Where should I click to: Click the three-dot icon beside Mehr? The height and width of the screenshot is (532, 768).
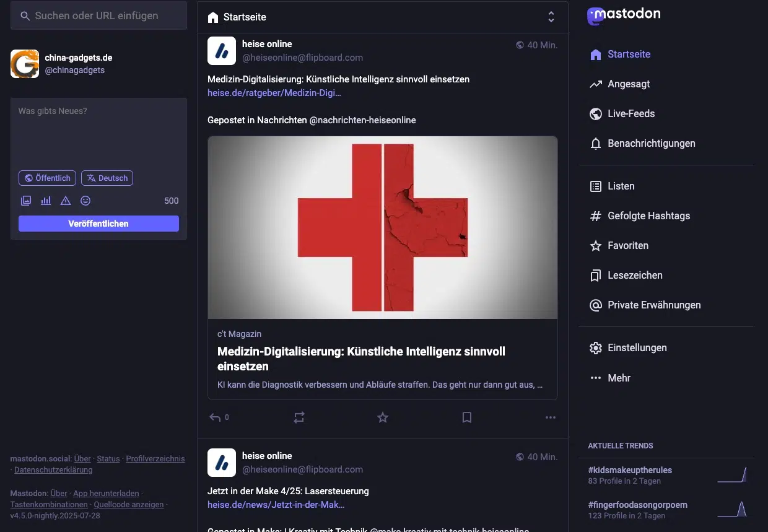(596, 378)
